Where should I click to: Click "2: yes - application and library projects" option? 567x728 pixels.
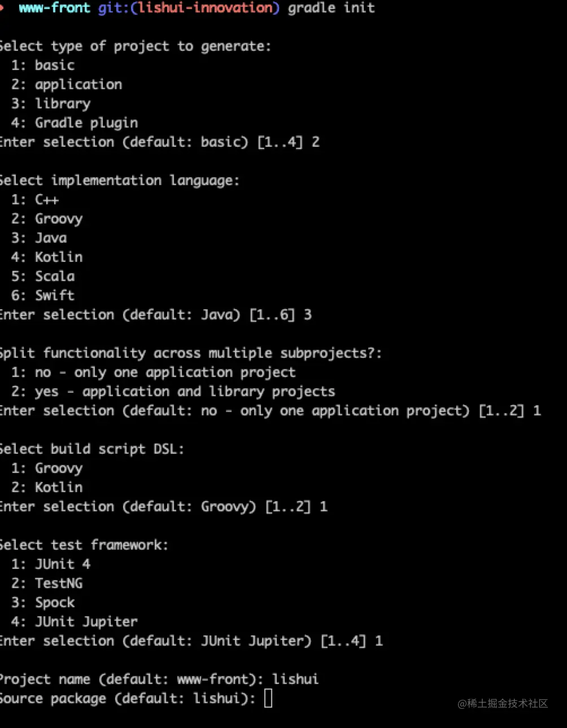(x=173, y=392)
